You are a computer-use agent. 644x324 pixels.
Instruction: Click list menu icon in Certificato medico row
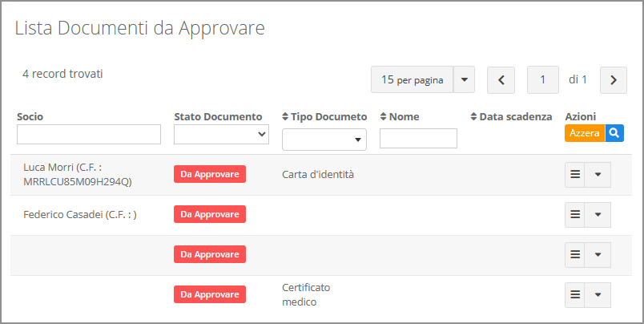coord(574,294)
